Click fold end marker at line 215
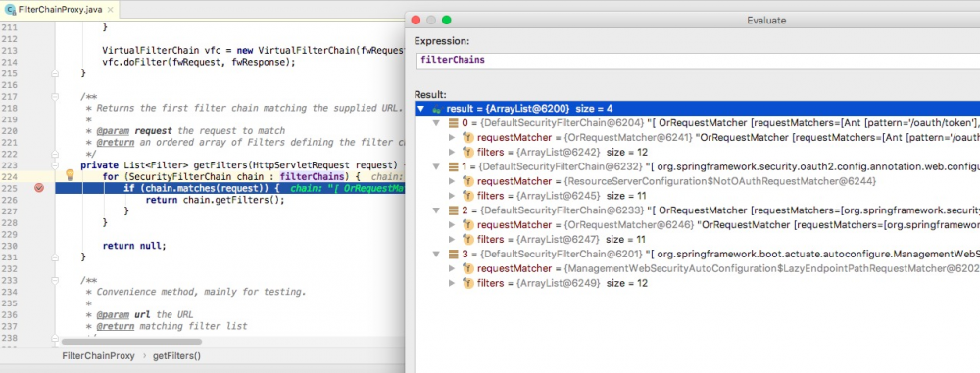The width and height of the screenshot is (980, 373). point(55,73)
